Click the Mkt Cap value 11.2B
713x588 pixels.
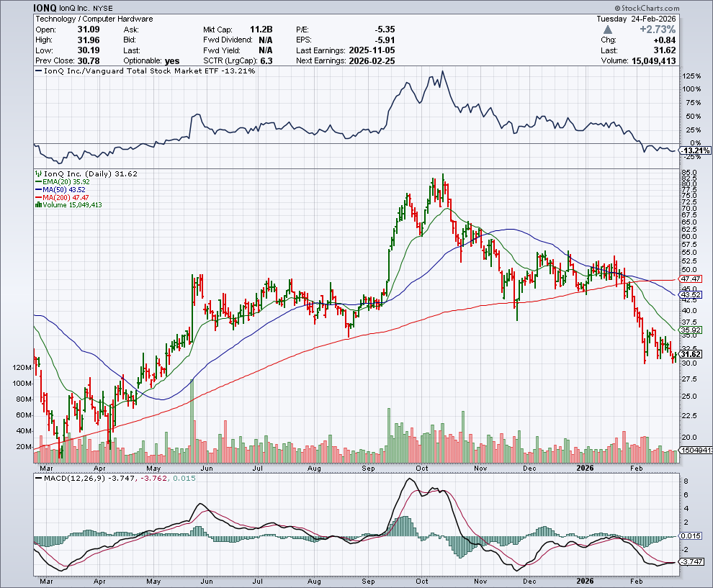click(x=261, y=29)
